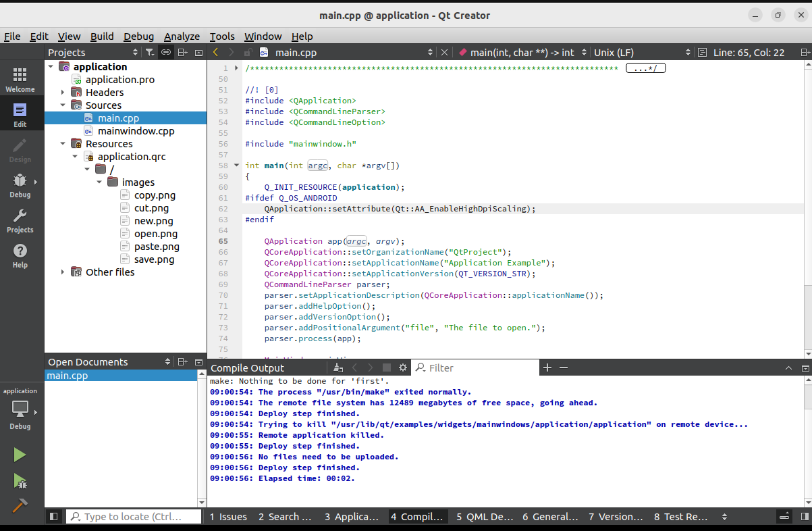The width and height of the screenshot is (812, 531).
Task: Collapse the application project node
Action: point(51,66)
